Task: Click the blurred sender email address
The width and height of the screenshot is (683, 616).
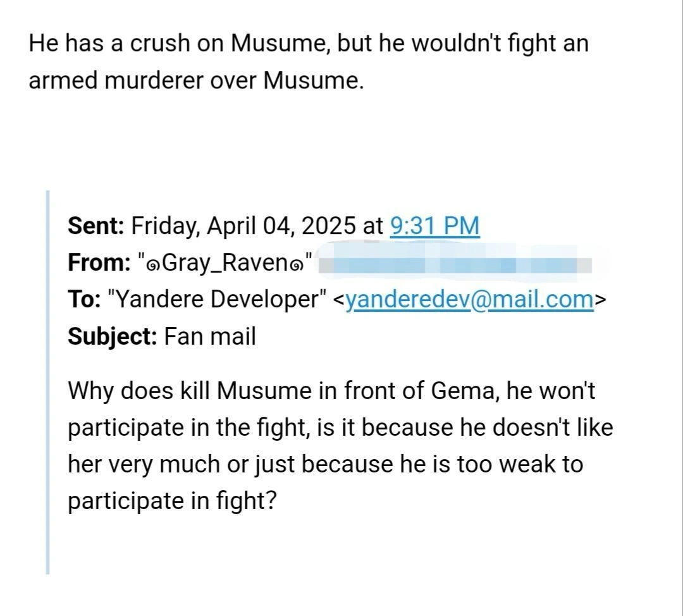Action: click(455, 263)
